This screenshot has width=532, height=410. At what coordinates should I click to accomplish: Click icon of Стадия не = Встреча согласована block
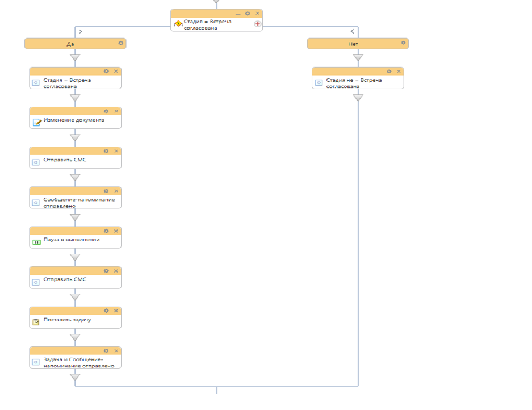pyautogui.click(x=319, y=83)
